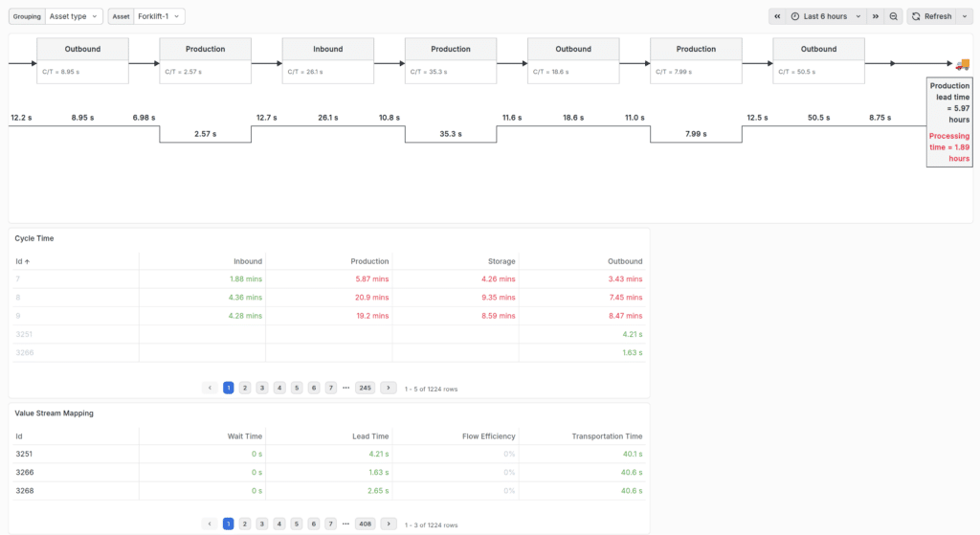The image size is (980, 535).
Task: Zoom out the time range
Action: pos(893,16)
